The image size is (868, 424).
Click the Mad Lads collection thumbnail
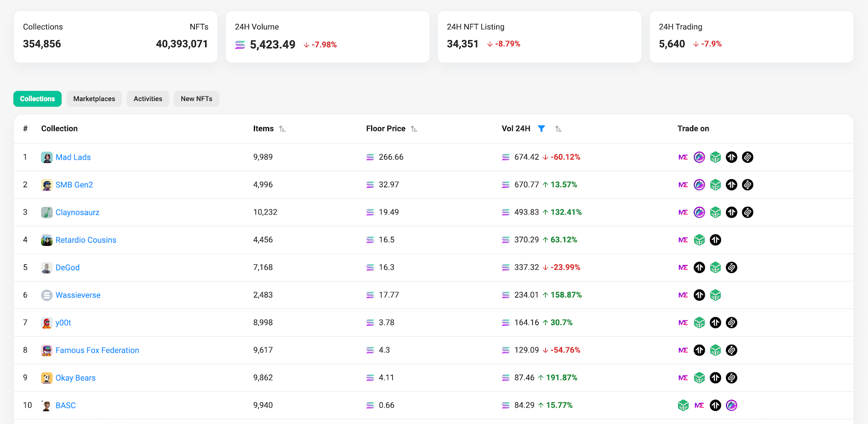coord(47,157)
